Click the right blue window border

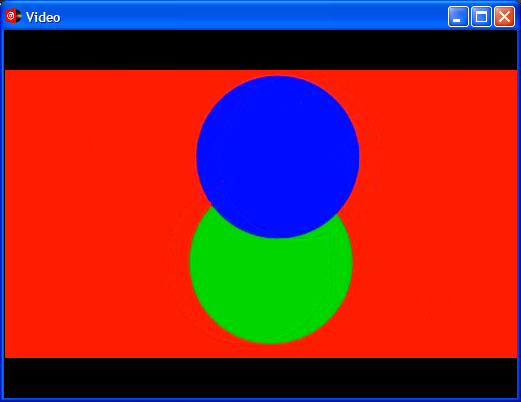(x=519, y=213)
